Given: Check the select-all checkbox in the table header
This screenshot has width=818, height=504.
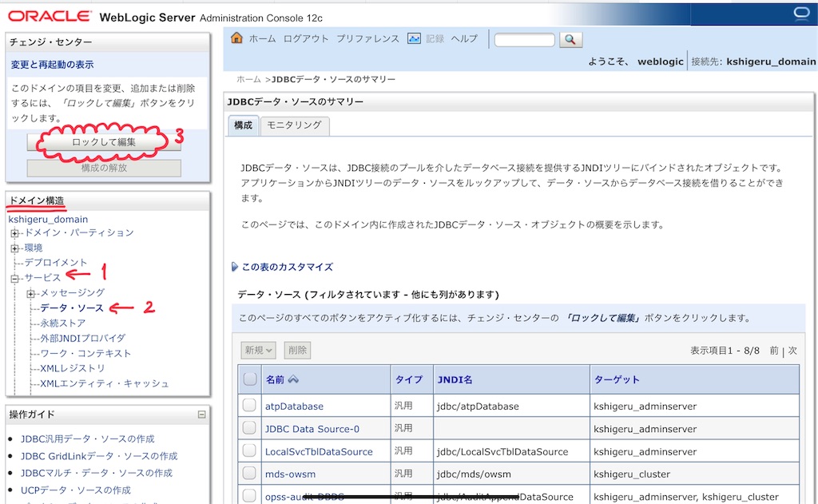Looking at the screenshot, I should pos(250,379).
